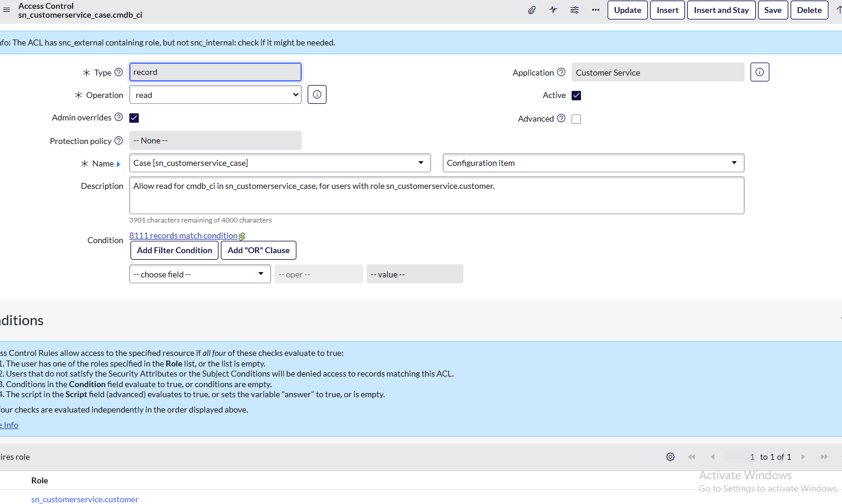Jump to first page in Requires role list
The height and width of the screenshot is (504, 842).
click(x=691, y=456)
